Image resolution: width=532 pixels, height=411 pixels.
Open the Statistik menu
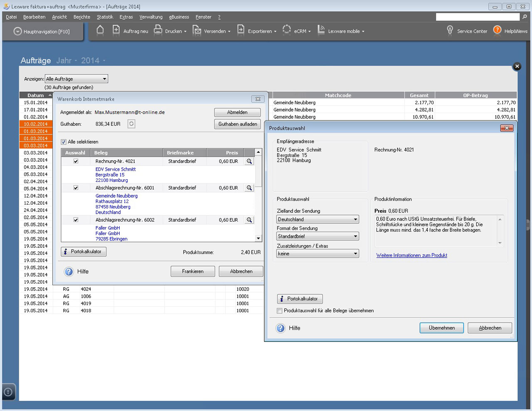pos(105,17)
